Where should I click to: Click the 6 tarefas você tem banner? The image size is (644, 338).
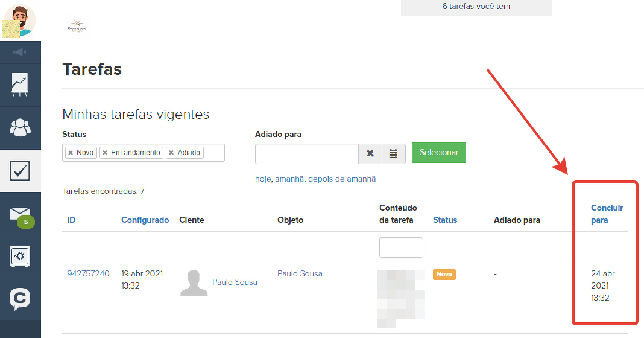[x=476, y=7]
